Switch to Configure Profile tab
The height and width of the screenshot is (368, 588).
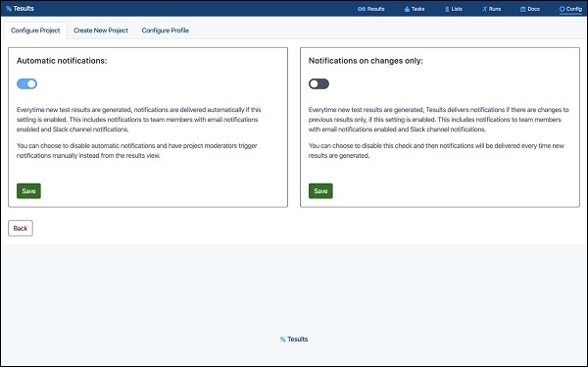165,30
